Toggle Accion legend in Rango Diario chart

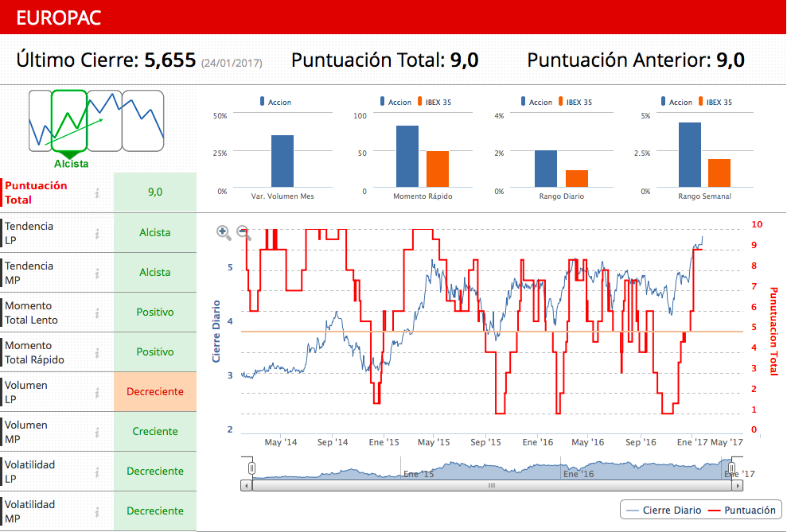(536, 102)
